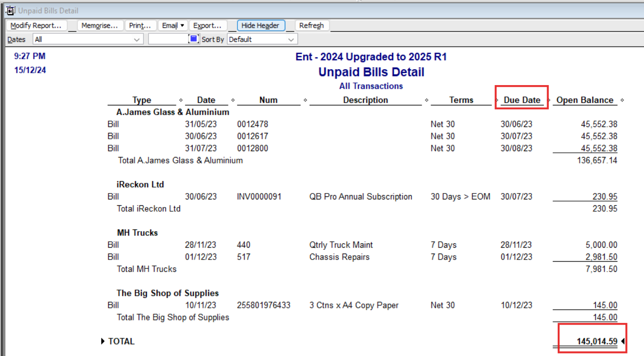The image size is (644, 356).
Task: Click column resize diamond after Open Balance
Action: [x=622, y=100]
